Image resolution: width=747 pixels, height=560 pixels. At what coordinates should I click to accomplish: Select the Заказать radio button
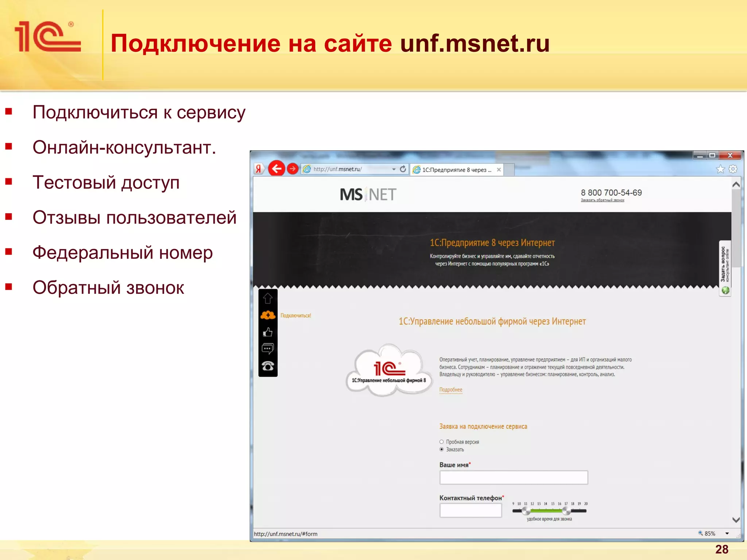tap(441, 450)
